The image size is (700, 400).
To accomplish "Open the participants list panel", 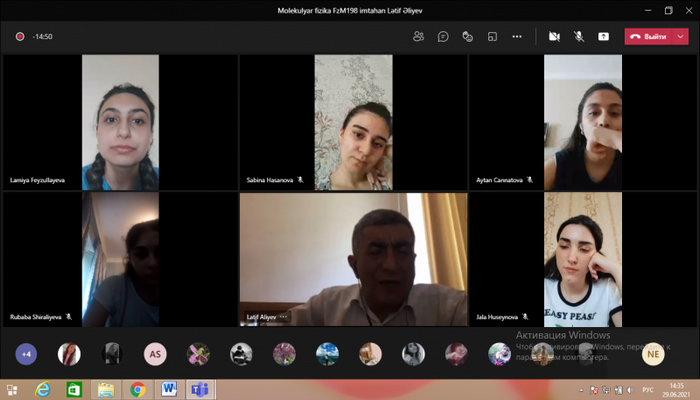I will point(418,36).
